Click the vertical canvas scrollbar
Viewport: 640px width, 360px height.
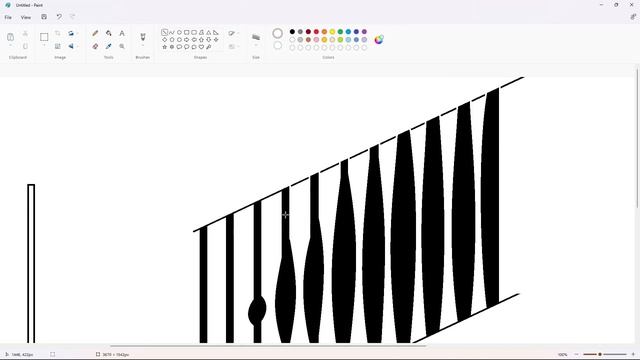pyautogui.click(x=637, y=139)
